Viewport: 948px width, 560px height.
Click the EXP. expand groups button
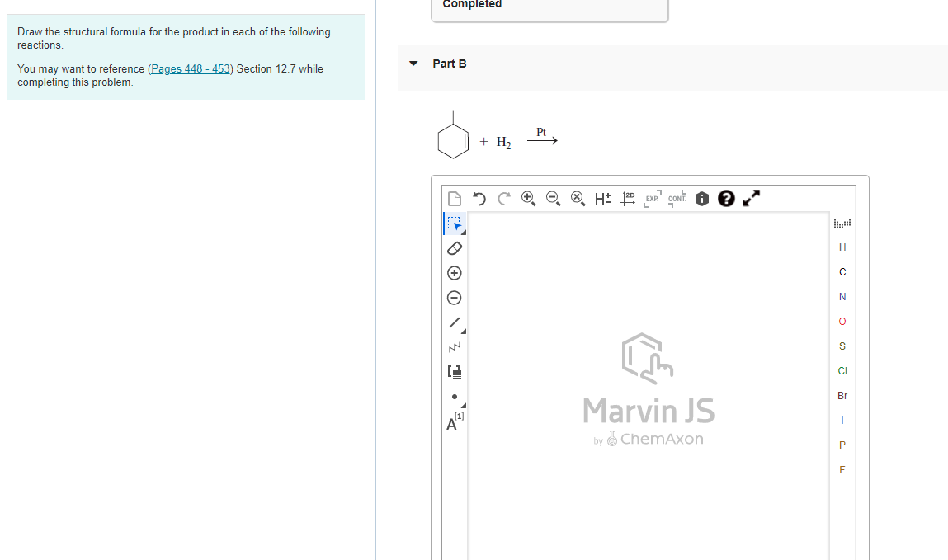653,199
